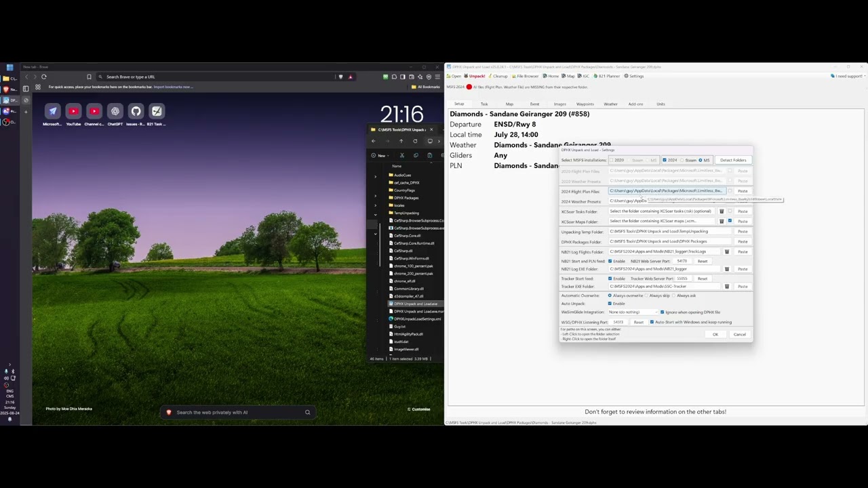Select the Always skip overwrite option

click(x=646, y=296)
